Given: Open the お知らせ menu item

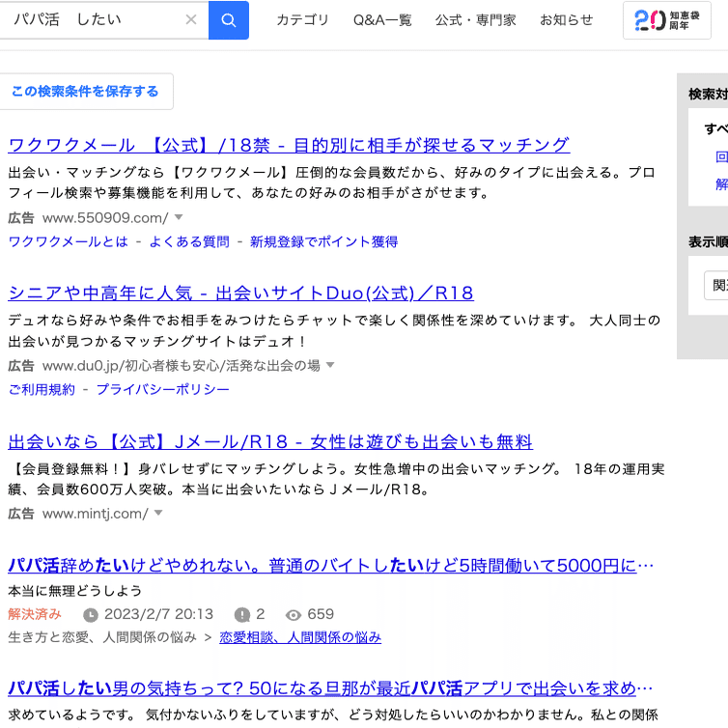Looking at the screenshot, I should click(x=567, y=20).
